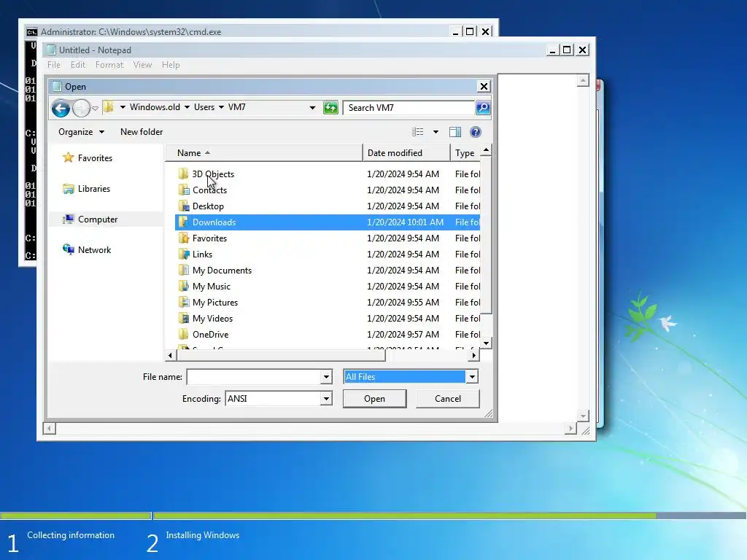Viewport: 747px width, 560px height.
Task: Select the OneDrive folder icon
Action: coord(183,334)
